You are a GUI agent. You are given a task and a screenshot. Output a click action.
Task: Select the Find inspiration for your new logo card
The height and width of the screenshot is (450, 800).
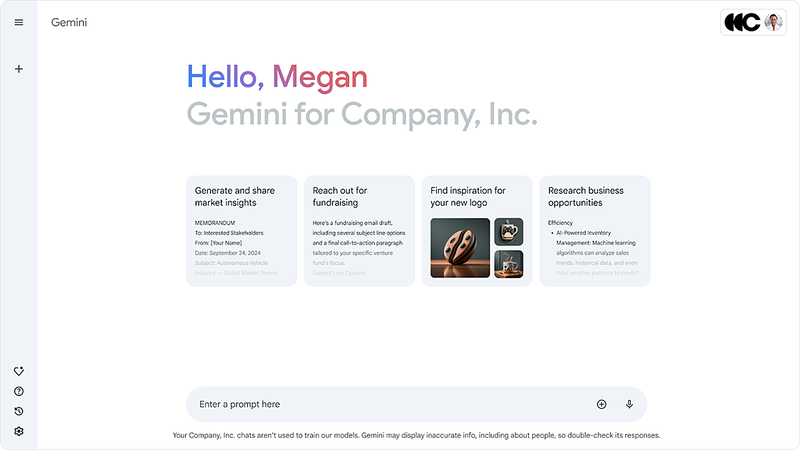[x=477, y=231]
